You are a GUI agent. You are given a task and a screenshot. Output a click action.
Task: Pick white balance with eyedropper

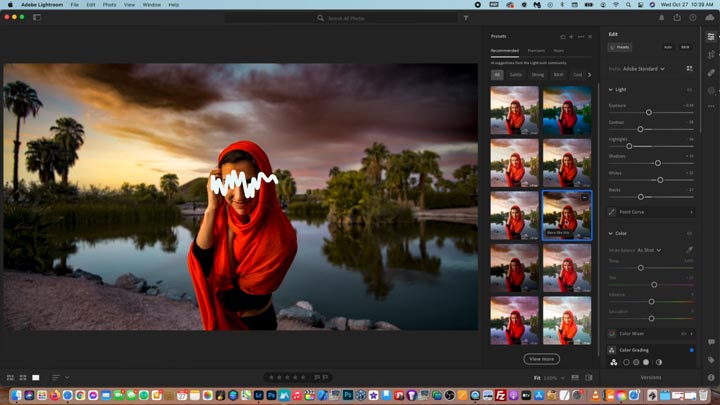pyautogui.click(x=689, y=250)
